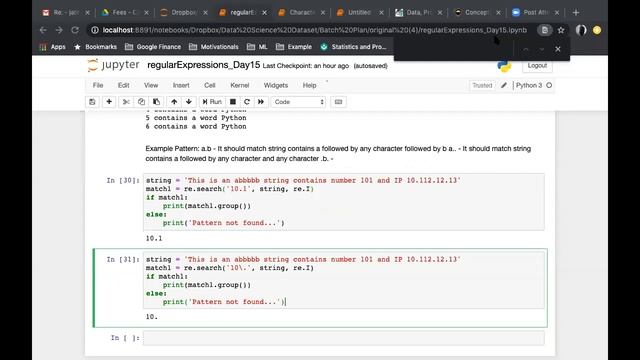
Task: Click the kernel idle circle indicator
Action: click(549, 85)
